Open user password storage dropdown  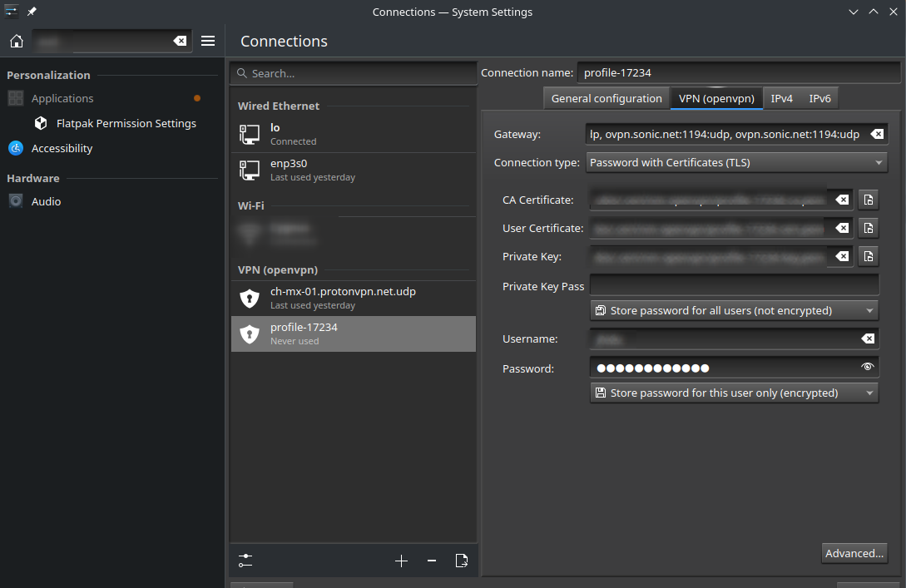tap(735, 393)
